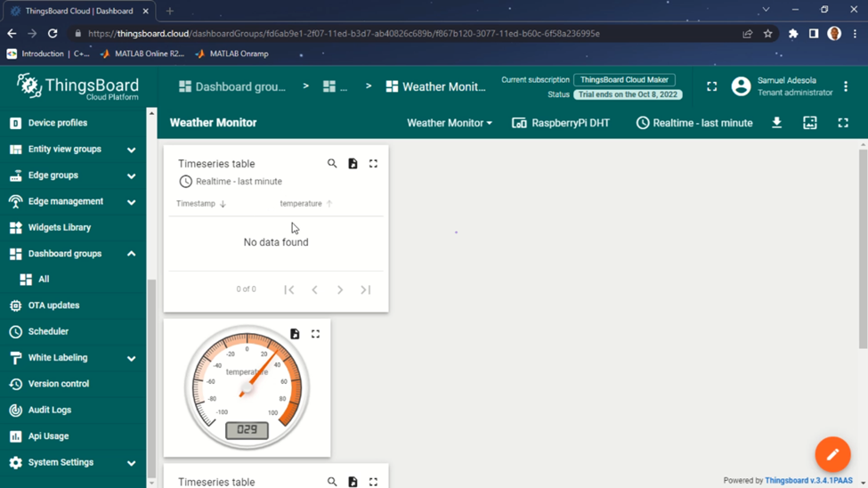Click dashboard vertical scrollbar
Viewport: 868px width, 488px height.
(863, 249)
